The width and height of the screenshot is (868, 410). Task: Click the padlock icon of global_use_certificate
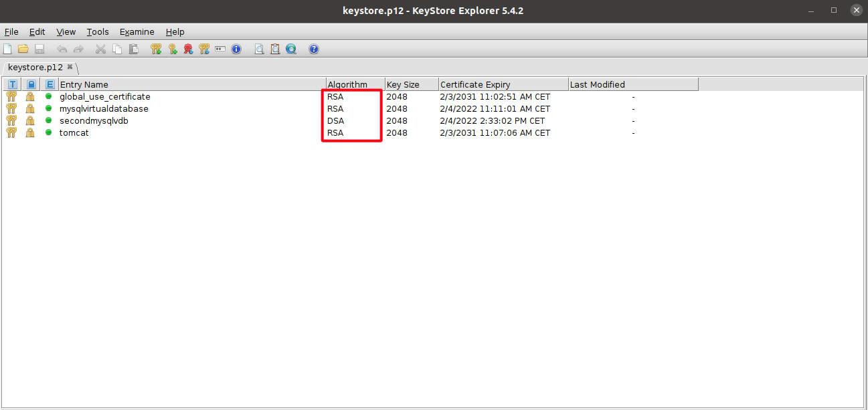30,97
